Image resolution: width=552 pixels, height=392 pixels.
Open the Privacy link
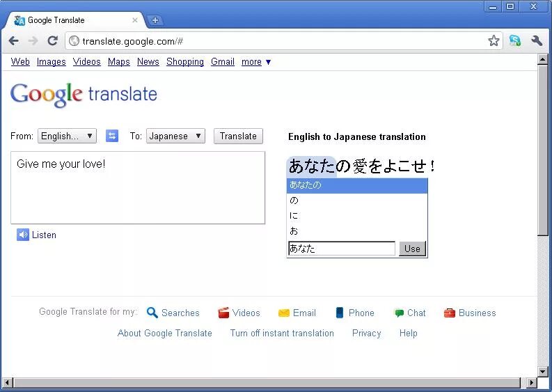(x=366, y=334)
